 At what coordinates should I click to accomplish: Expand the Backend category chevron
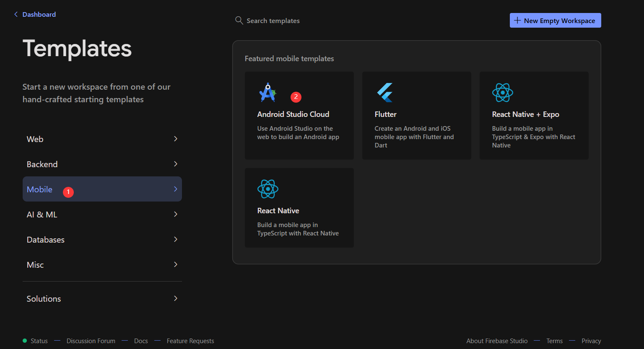176,164
